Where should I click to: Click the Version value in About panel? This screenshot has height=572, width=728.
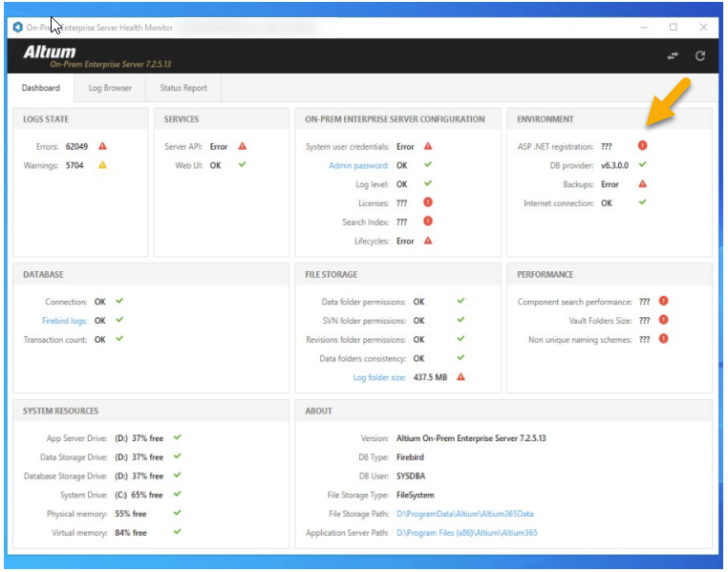[471, 438]
